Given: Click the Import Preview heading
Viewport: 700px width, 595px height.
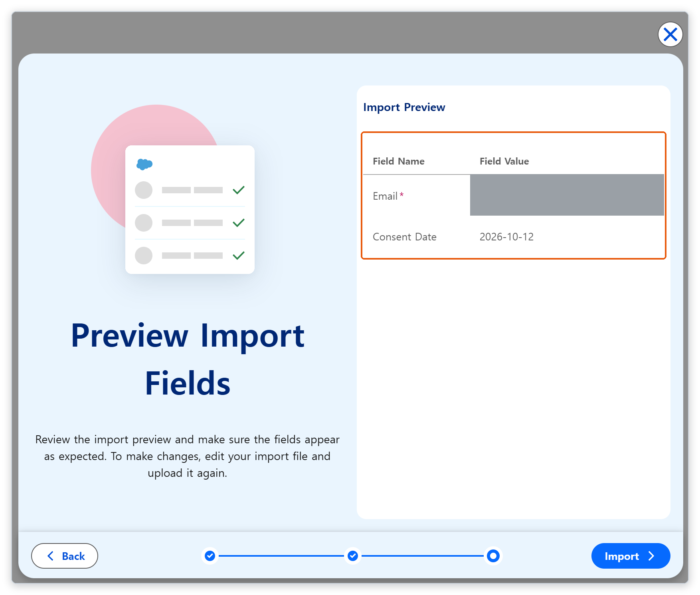Looking at the screenshot, I should (x=404, y=107).
